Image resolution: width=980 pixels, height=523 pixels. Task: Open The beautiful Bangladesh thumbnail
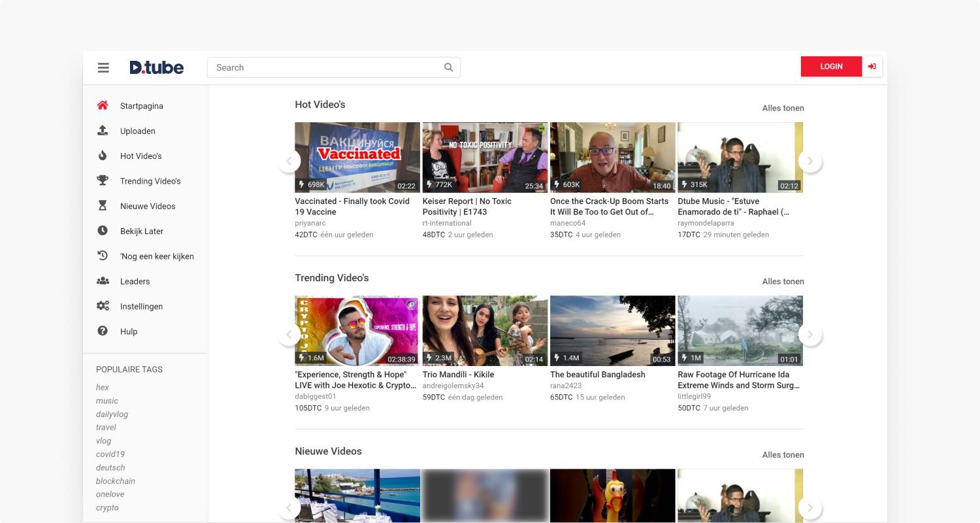point(613,331)
